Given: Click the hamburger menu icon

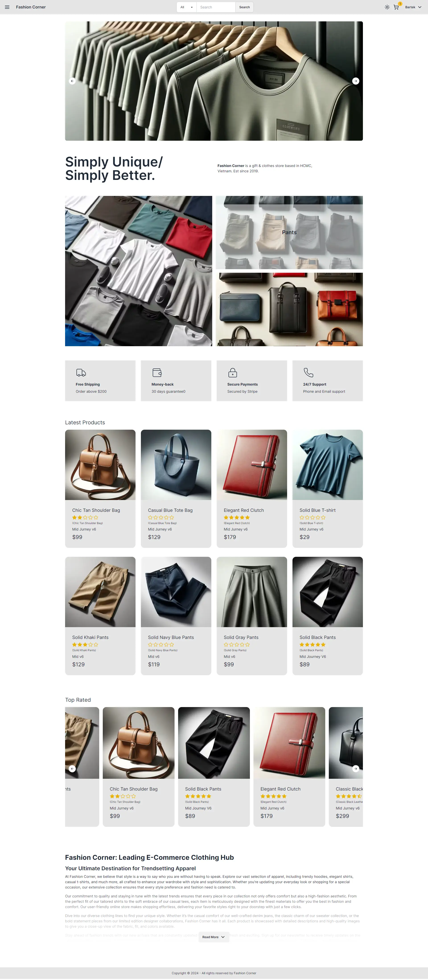Looking at the screenshot, I should (x=7, y=7).
